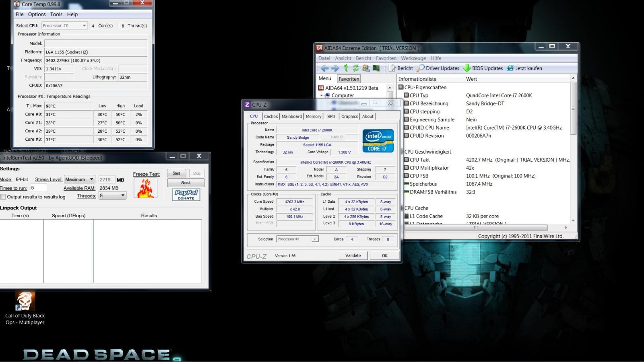Click the Stop button in IntelBurnTest

196,173
